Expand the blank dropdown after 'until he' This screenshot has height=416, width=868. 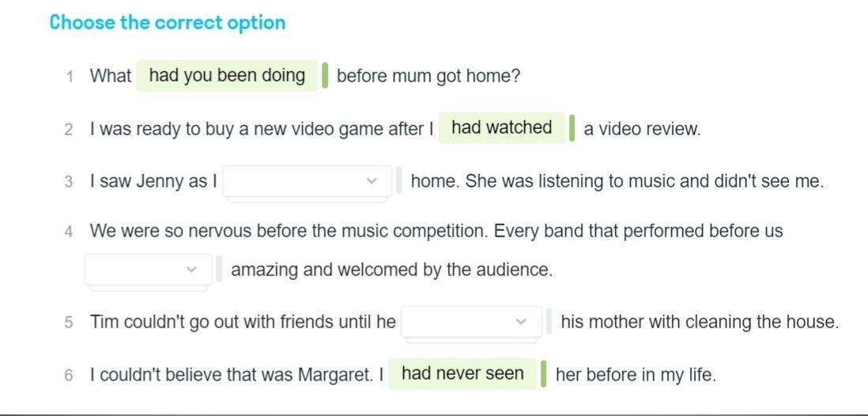(x=471, y=322)
